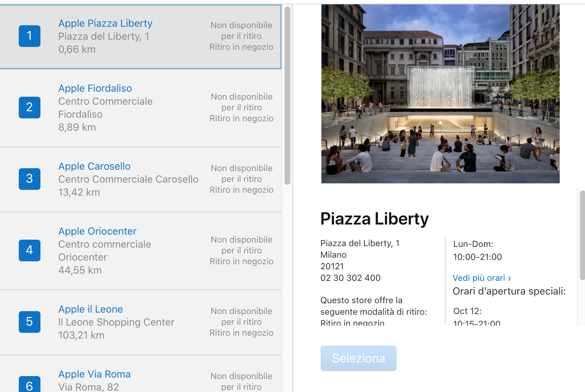Screen dimensions: 585x392
Task: Click the 103,21 km distance text
Action: pos(82,335)
